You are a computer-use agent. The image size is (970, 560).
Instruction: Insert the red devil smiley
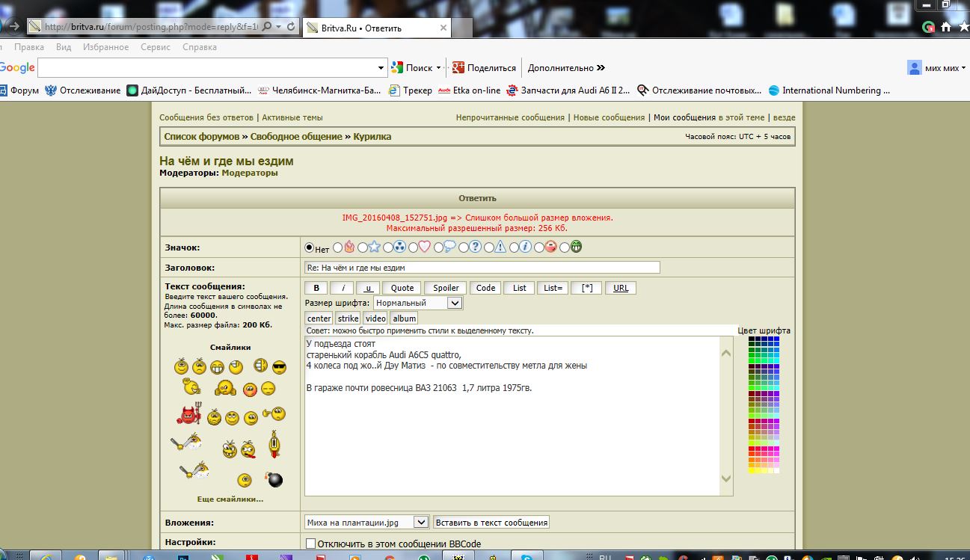click(x=189, y=414)
